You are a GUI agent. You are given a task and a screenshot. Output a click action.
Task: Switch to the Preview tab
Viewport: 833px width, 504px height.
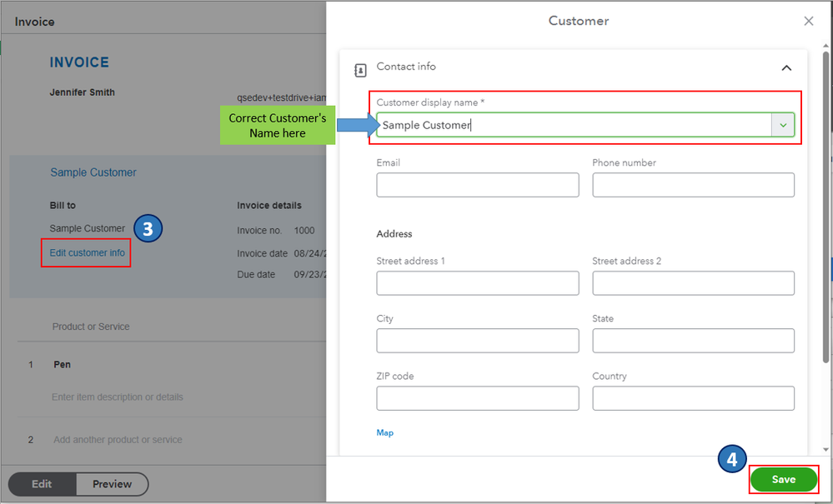pos(113,484)
